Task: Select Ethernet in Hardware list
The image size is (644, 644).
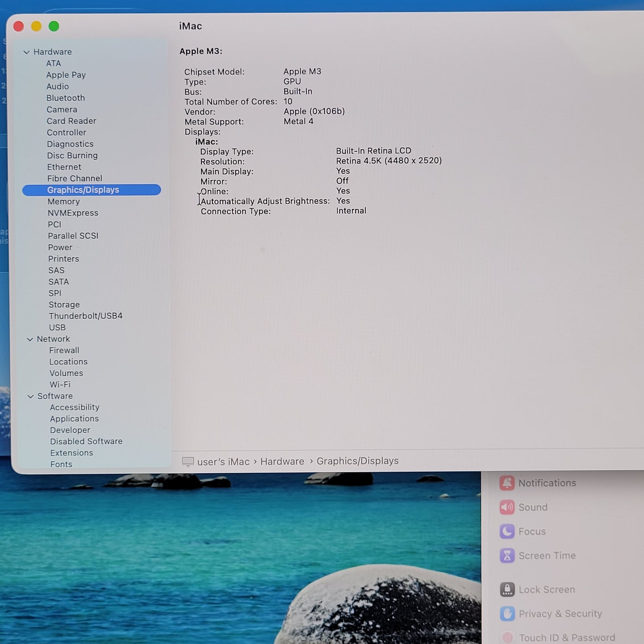Action: point(64,167)
